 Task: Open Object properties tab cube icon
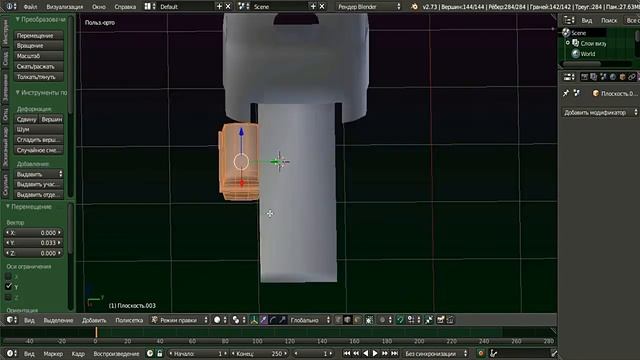tap(622, 77)
